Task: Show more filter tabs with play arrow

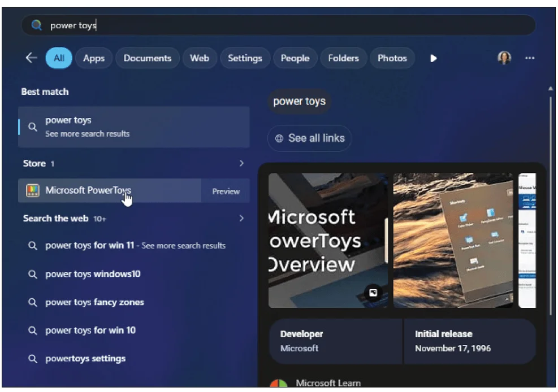Action: [433, 58]
